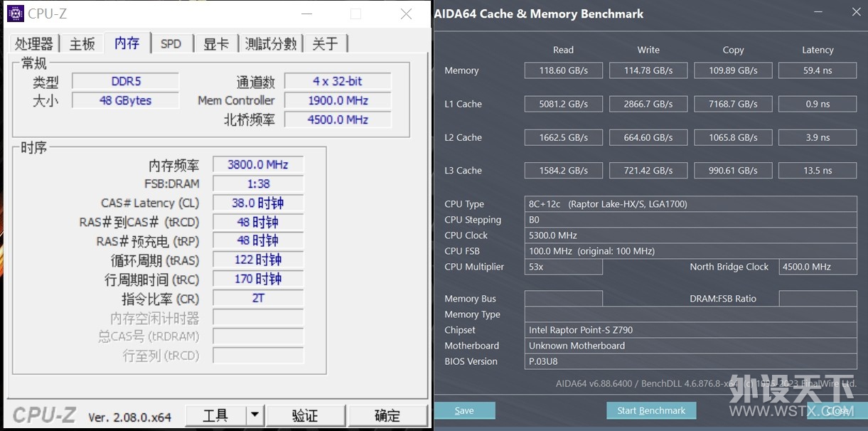Switch to the 处理器 tab
Screen dimensions: 868x431
point(34,43)
